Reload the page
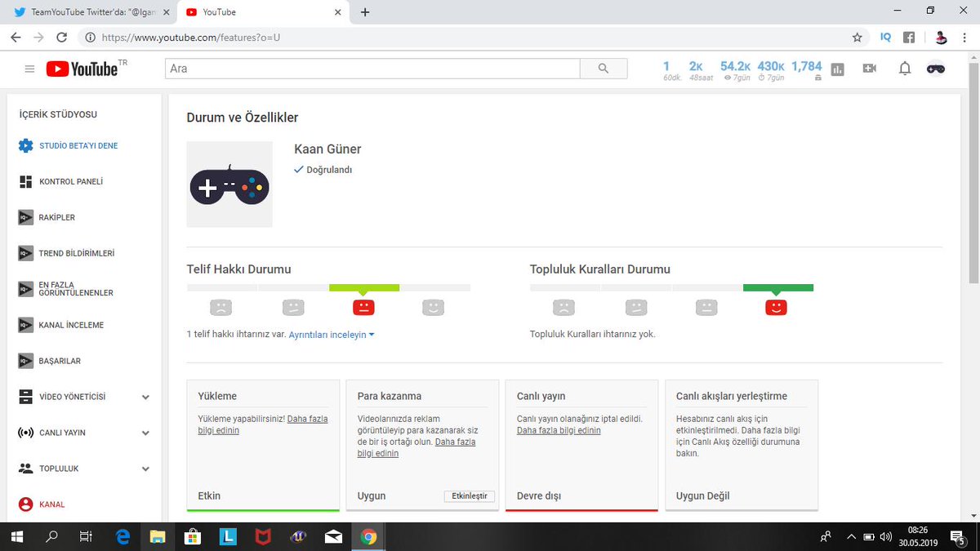Screen dimensions: 980x551 pos(62,37)
